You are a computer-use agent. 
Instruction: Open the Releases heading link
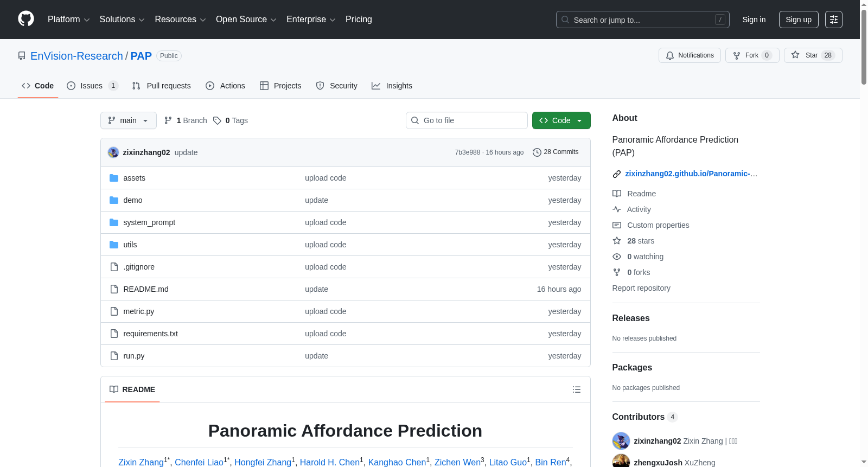tap(631, 318)
